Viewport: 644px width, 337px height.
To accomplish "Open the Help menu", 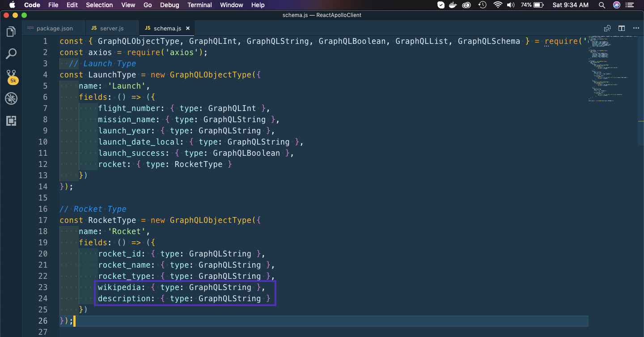I will pyautogui.click(x=258, y=5).
